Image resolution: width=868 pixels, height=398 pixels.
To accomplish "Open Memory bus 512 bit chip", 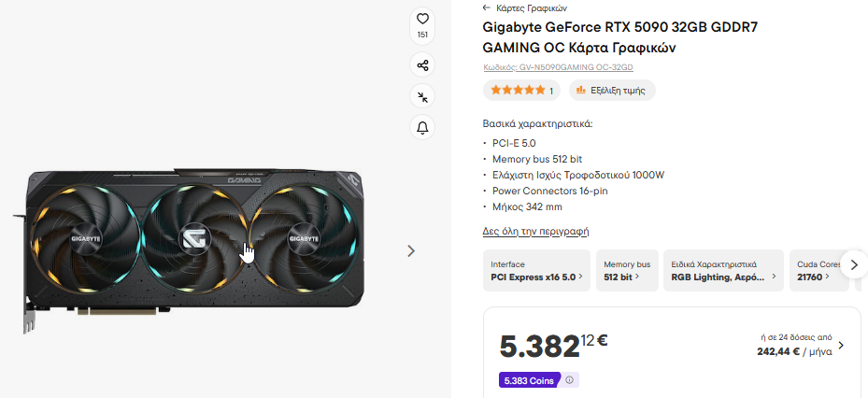I will tap(627, 271).
